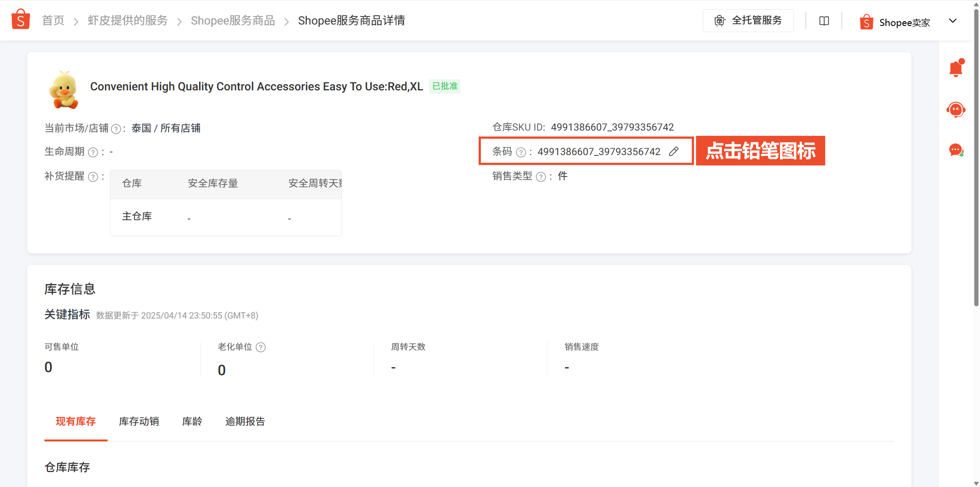Go to 首页 breadcrumb

[x=53, y=20]
